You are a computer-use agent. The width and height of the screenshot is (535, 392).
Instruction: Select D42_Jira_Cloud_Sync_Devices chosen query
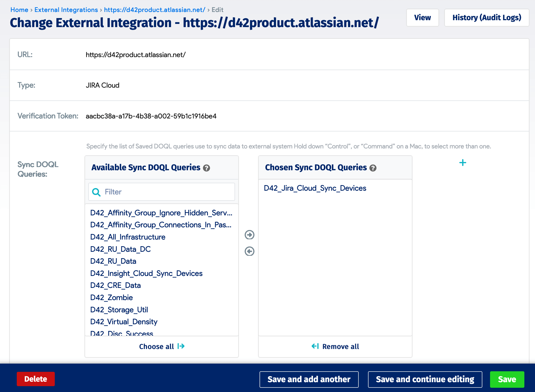point(315,188)
